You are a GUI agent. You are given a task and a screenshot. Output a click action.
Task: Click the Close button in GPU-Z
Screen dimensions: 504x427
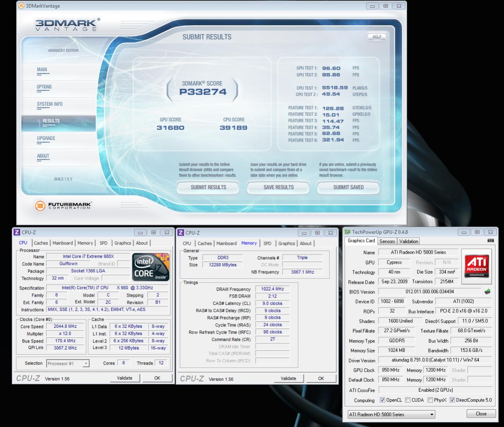481,414
